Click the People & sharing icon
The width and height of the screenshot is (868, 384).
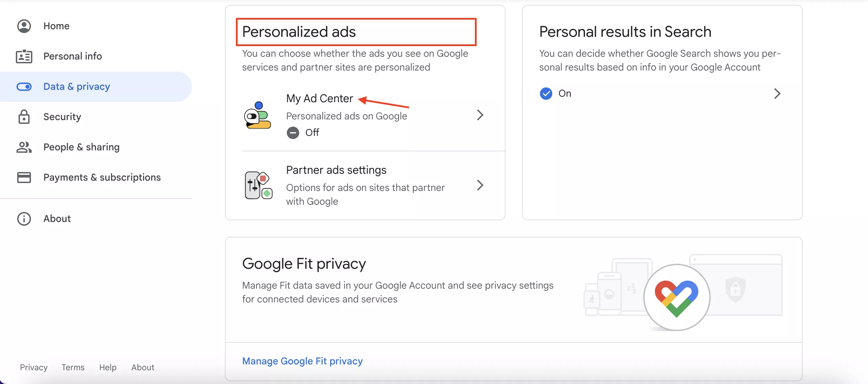pyautogui.click(x=24, y=147)
